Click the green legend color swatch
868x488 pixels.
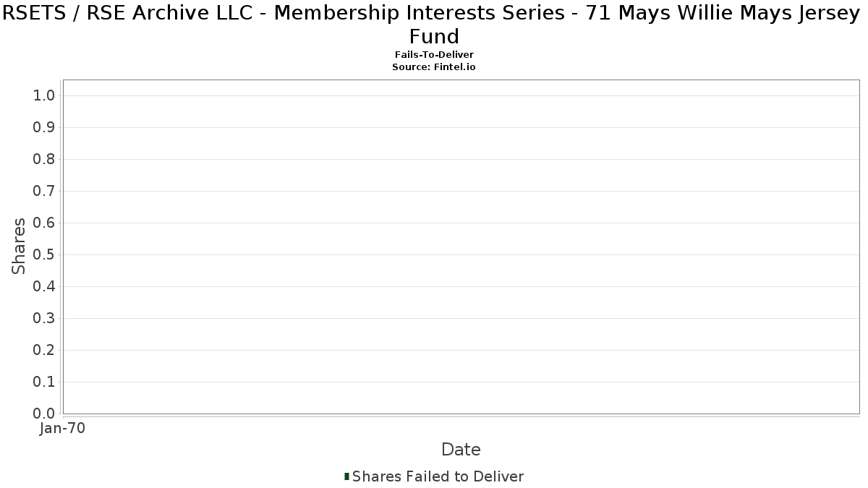[346, 476]
